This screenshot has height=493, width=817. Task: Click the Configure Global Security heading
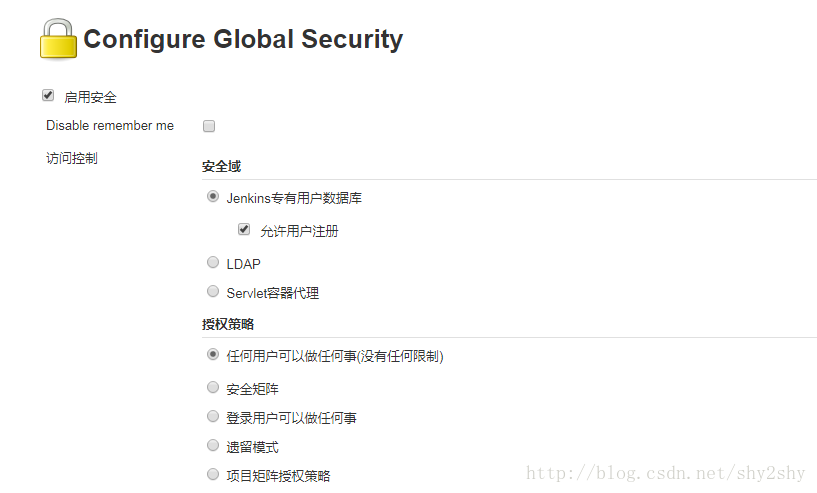coord(243,39)
